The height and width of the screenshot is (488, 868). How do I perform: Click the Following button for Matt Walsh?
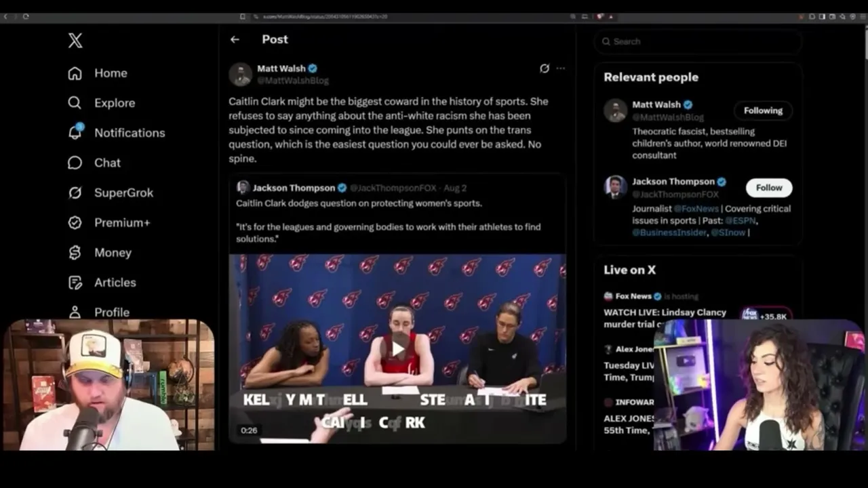[763, 110]
